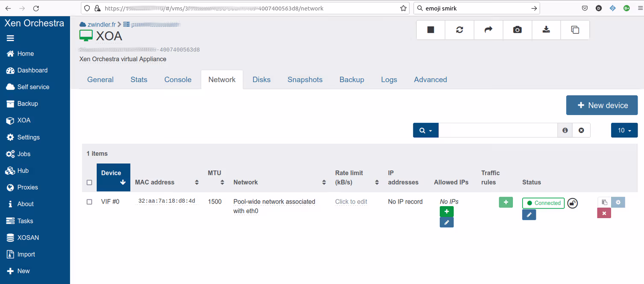Viewport: 644px width, 284px height.
Task: Sort the table by the Device column
Action: tap(113, 177)
